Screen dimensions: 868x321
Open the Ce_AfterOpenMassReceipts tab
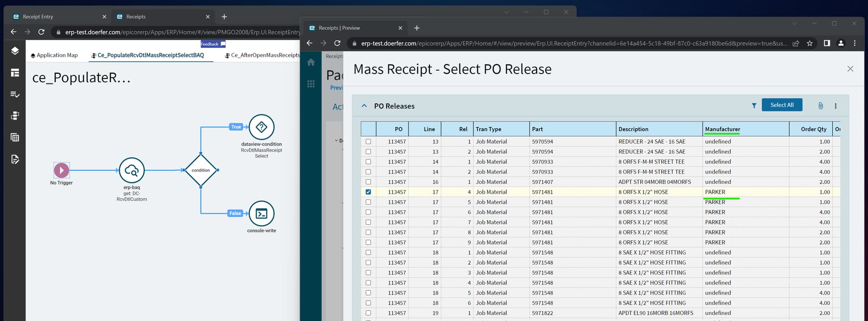262,55
